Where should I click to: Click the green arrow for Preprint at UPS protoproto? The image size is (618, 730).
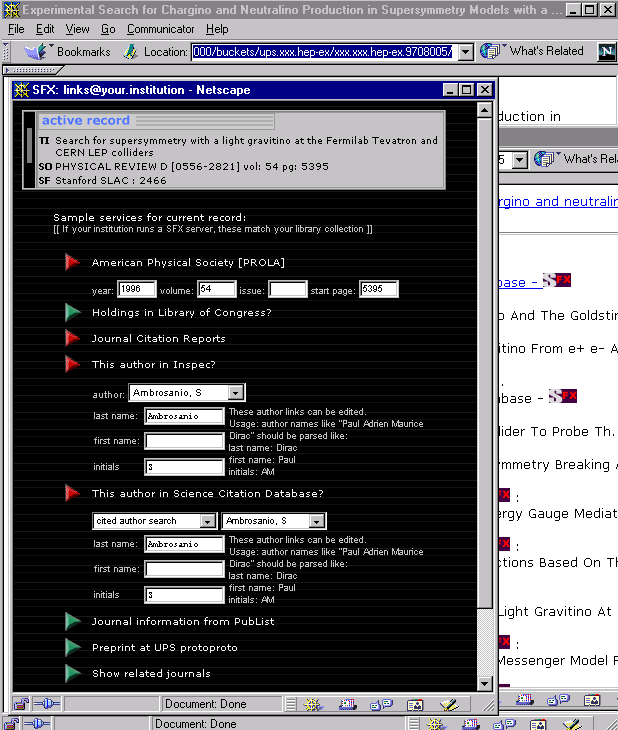pos(72,647)
